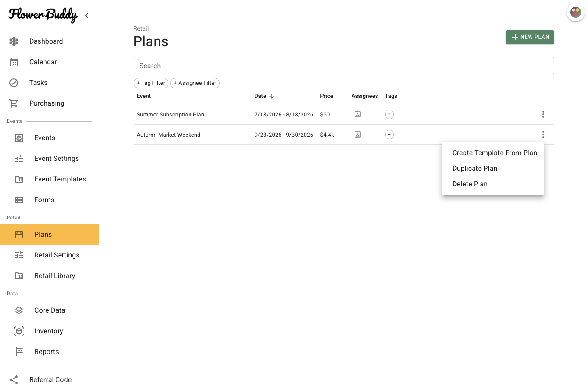588x388 pixels.
Task: Click the Event Templates folder icon
Action: click(x=19, y=179)
